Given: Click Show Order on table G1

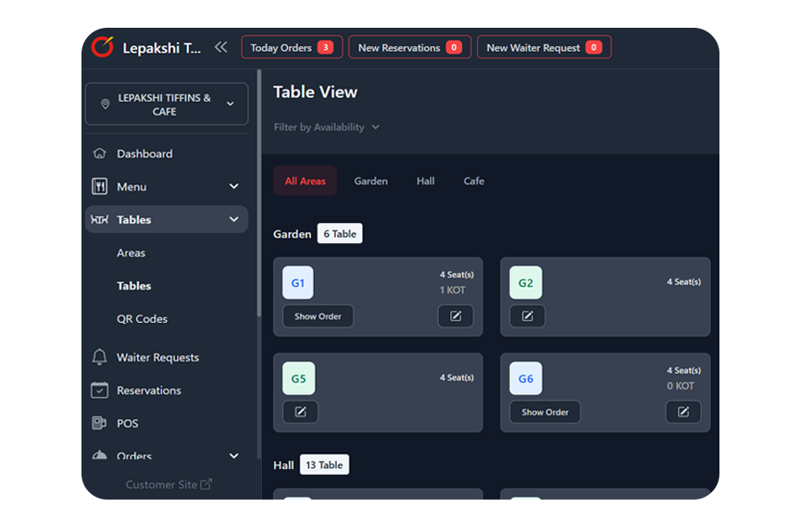Looking at the screenshot, I should [318, 316].
